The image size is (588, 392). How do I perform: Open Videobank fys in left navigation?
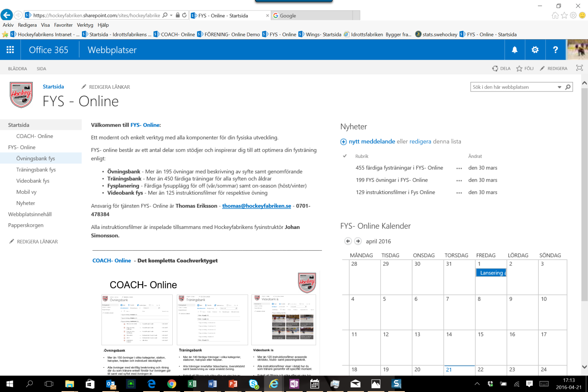click(33, 180)
